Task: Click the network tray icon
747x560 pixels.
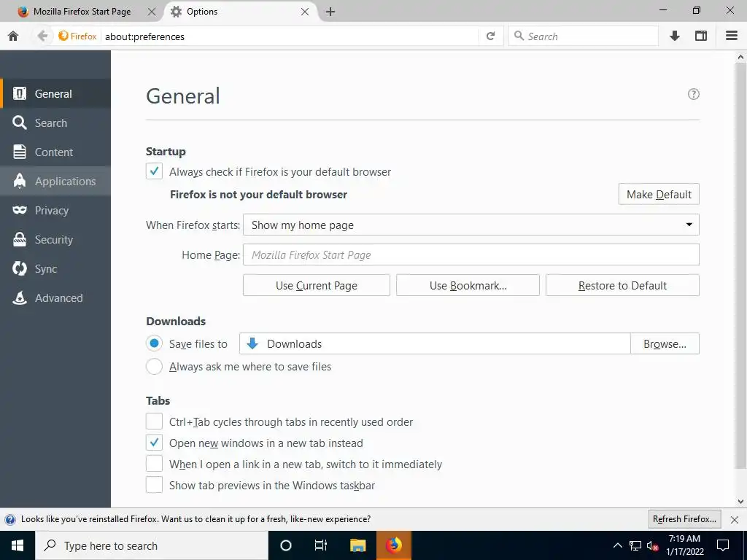Action: click(x=635, y=545)
